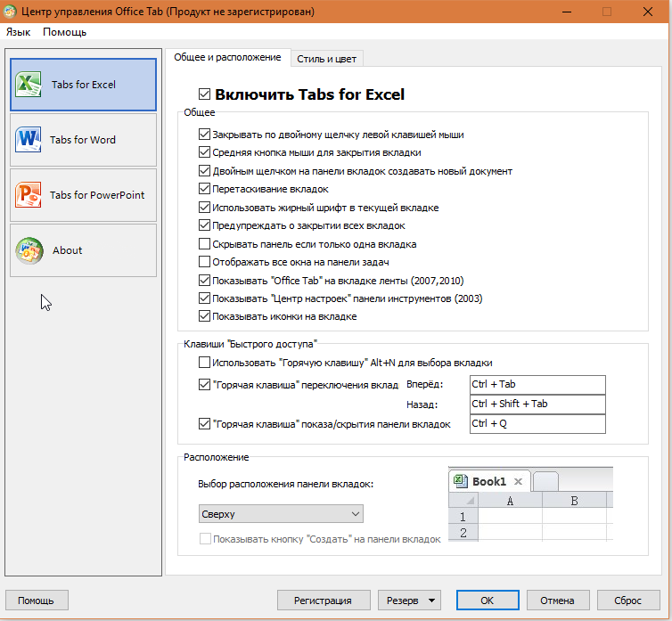This screenshot has width=672, height=621.
Task: Click the Office Tab title bar icon
Action: point(10,12)
